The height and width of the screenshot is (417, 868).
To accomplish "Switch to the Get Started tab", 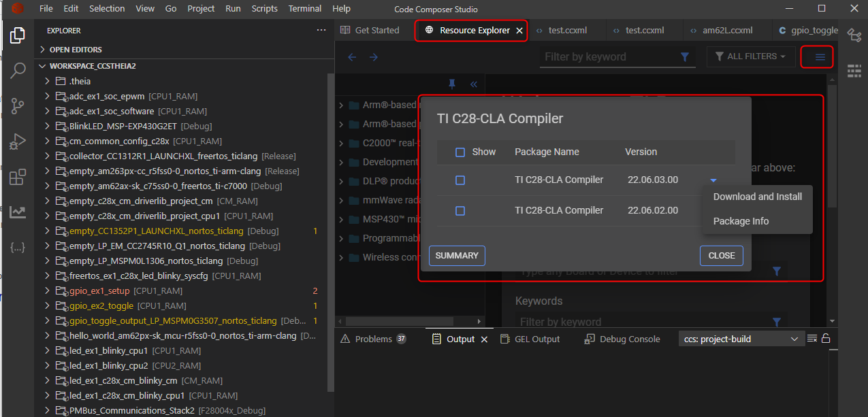I will 370,31.
